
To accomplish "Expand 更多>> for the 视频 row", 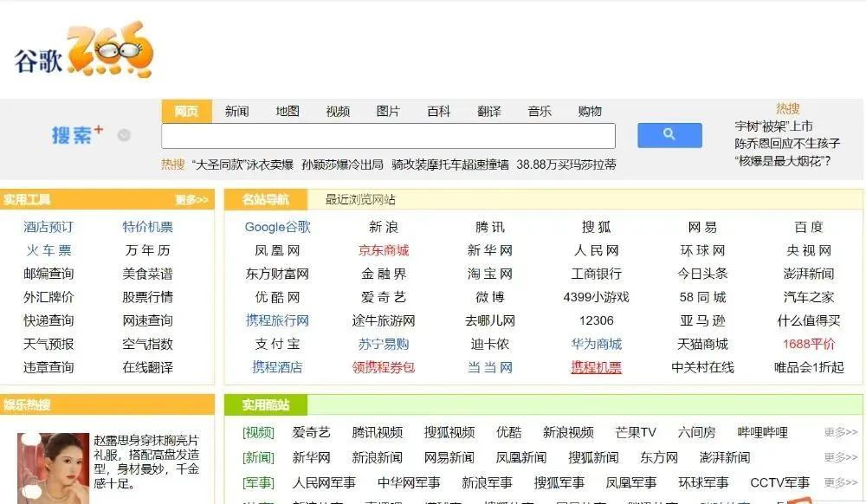I will (840, 432).
